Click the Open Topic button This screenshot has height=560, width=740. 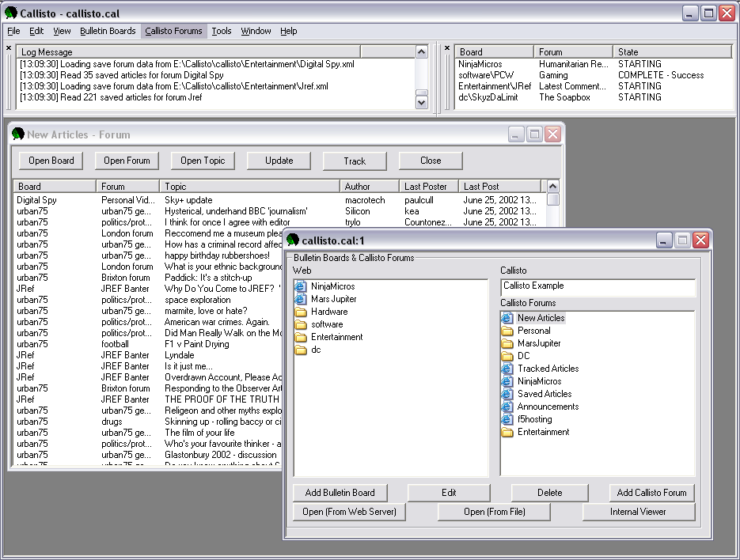point(203,161)
